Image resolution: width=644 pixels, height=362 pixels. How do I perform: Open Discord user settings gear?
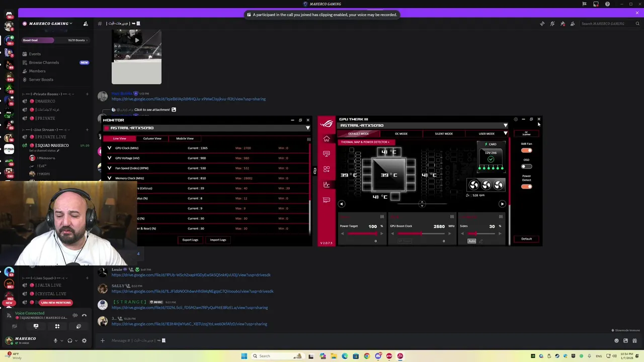(x=84, y=340)
